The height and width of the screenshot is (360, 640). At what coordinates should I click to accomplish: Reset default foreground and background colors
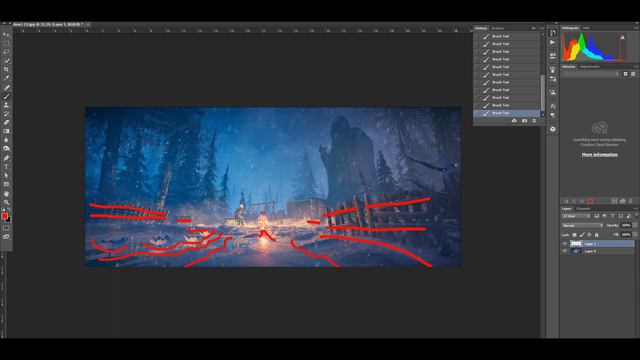click(3, 210)
